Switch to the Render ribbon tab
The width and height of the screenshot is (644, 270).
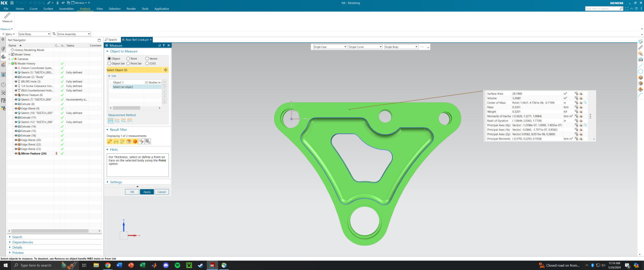131,9
